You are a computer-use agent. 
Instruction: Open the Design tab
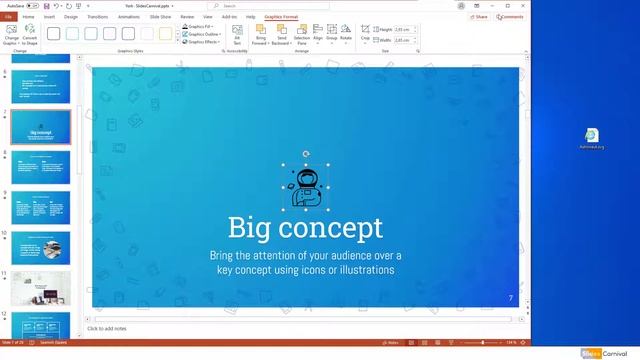71,17
